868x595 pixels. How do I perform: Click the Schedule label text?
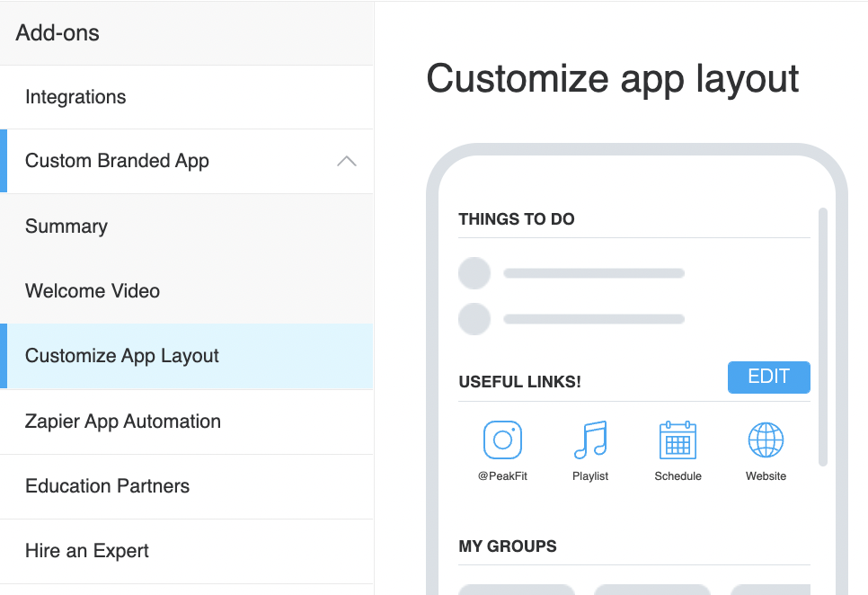[x=678, y=476]
